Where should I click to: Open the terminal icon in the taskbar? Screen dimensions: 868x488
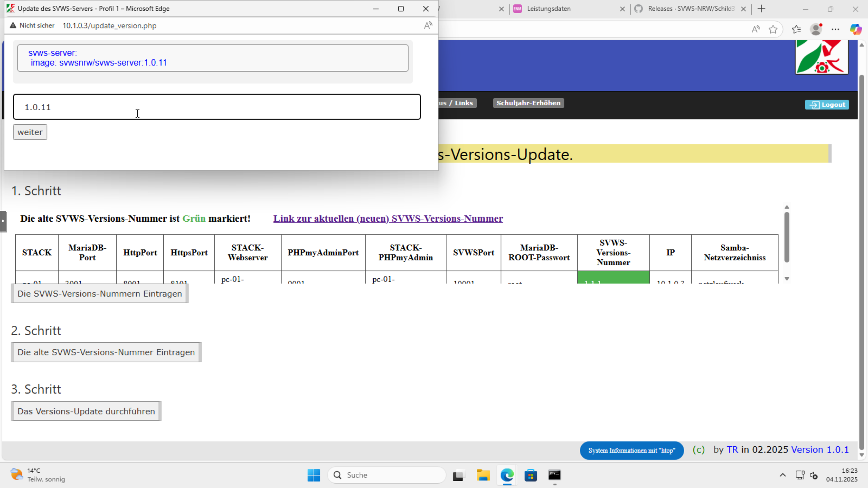click(x=555, y=475)
